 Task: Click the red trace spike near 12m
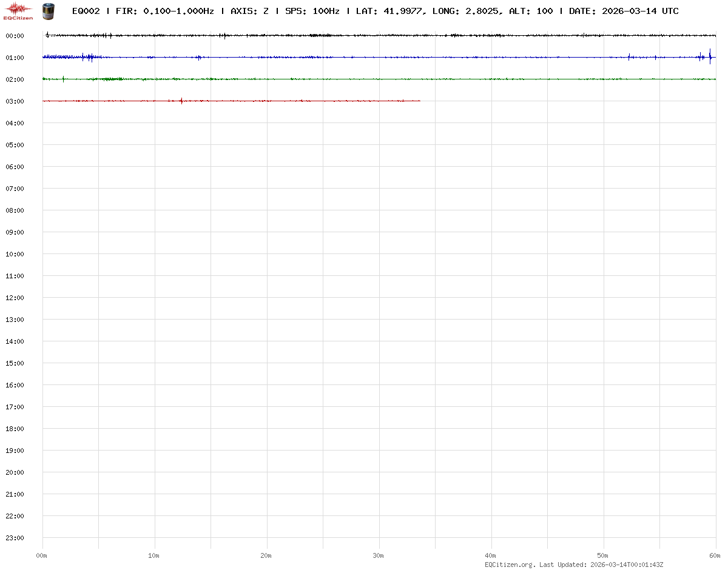click(x=181, y=101)
